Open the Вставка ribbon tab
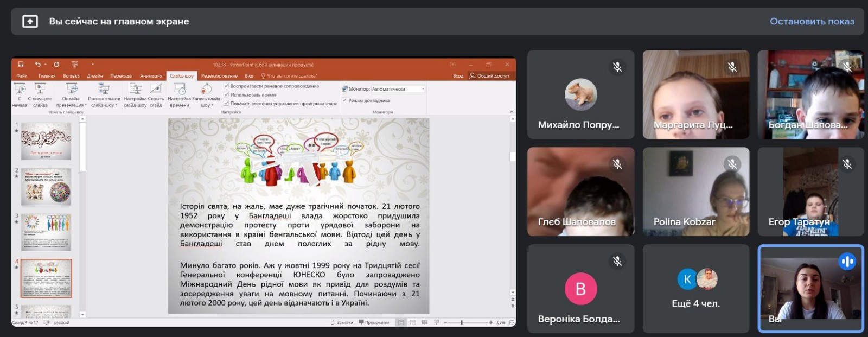Image resolution: width=868 pixels, height=337 pixels. point(71,76)
